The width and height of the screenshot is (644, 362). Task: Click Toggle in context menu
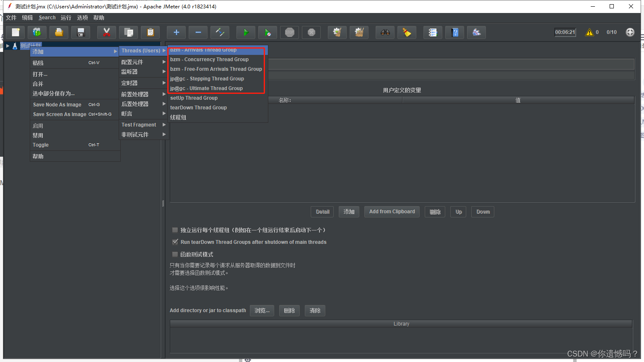pyautogui.click(x=75, y=145)
